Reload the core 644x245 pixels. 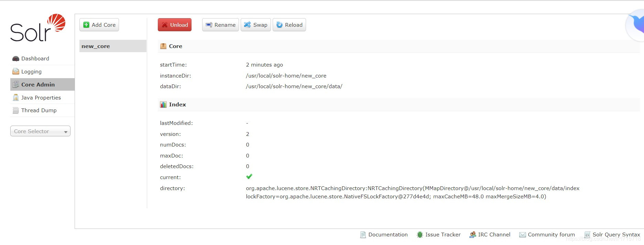click(x=289, y=25)
